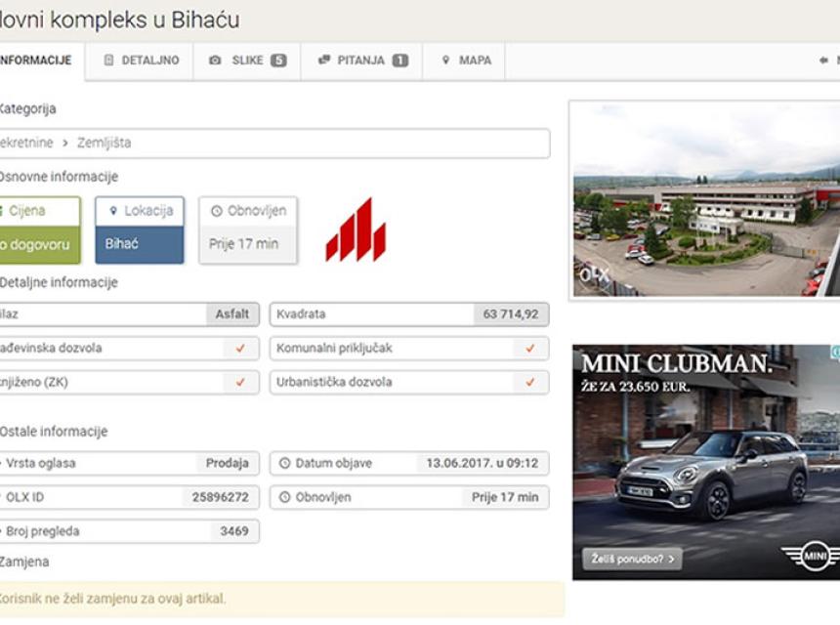Image resolution: width=840 pixels, height=625 pixels.
Task: Click the Urbanistička dozvola checkmark
Action: (x=530, y=382)
